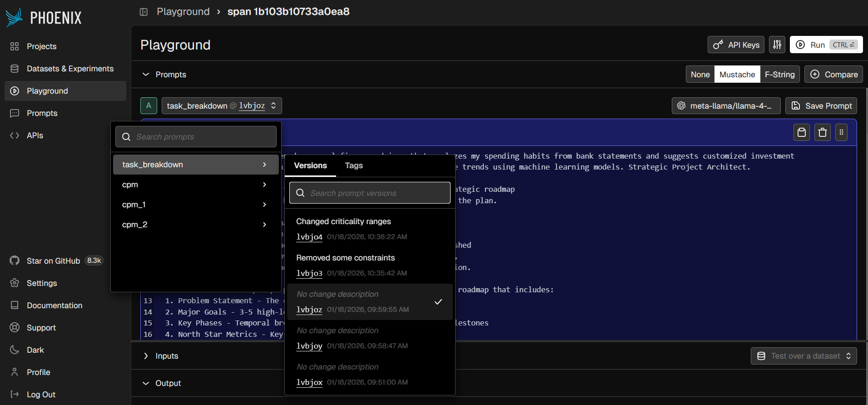Select F-String template format

tap(780, 75)
